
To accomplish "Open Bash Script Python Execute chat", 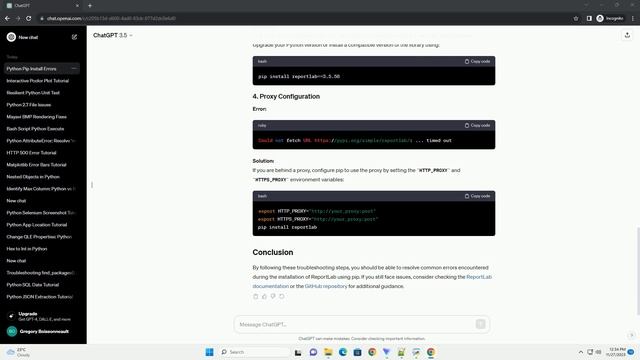I will [x=35, y=129].
